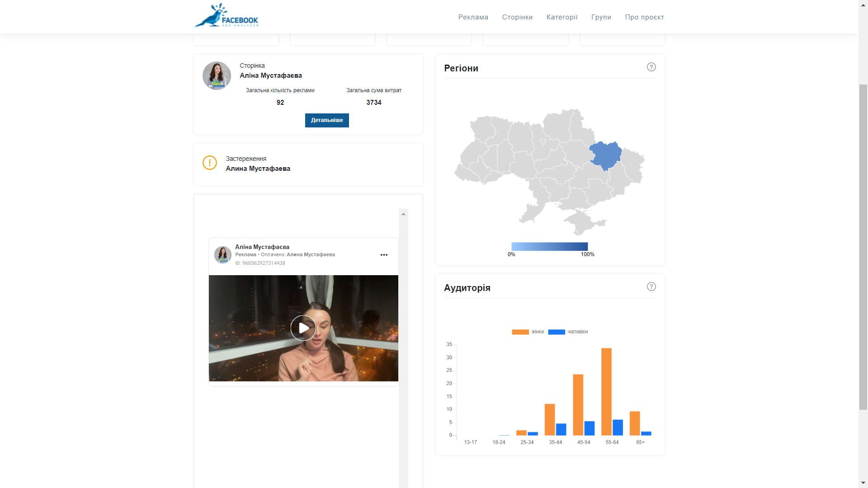
Task: Click small avatar in ad post header
Action: pyautogui.click(x=222, y=255)
